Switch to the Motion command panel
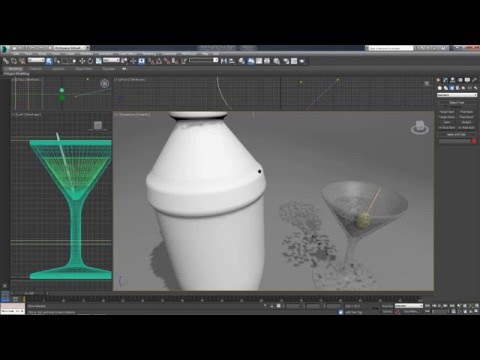Screen dimensions: 480x360 [460, 80]
